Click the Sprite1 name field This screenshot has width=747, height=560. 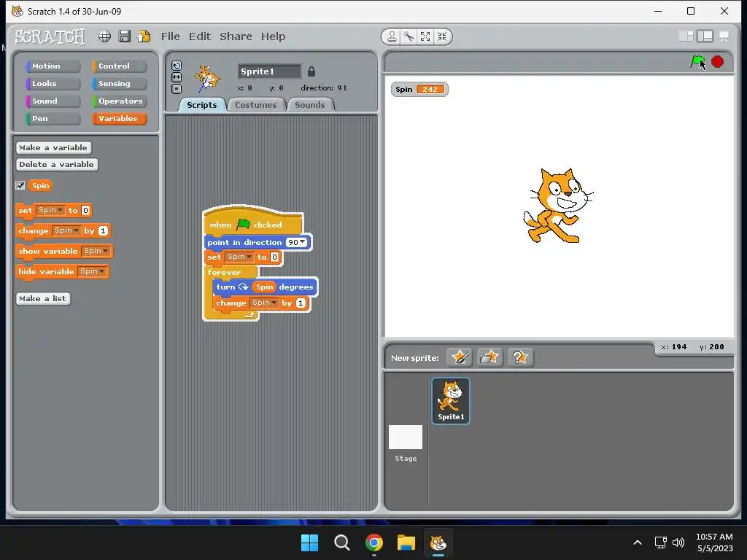point(269,71)
